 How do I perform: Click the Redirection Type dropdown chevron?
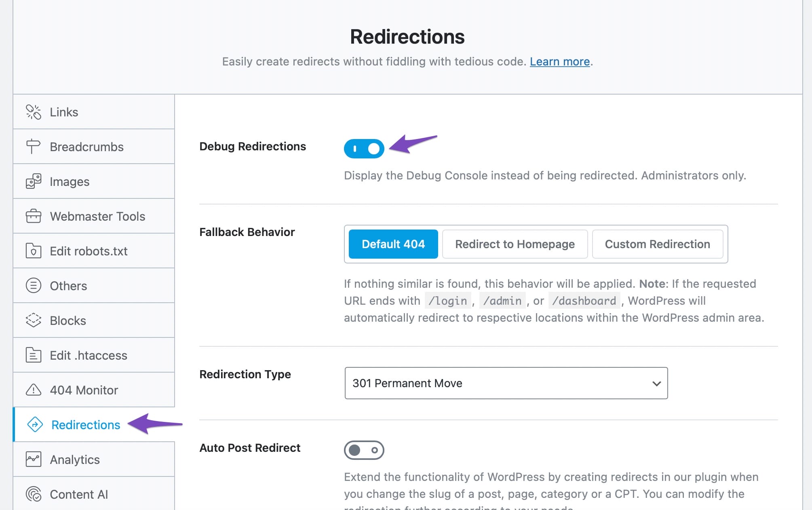pos(656,384)
